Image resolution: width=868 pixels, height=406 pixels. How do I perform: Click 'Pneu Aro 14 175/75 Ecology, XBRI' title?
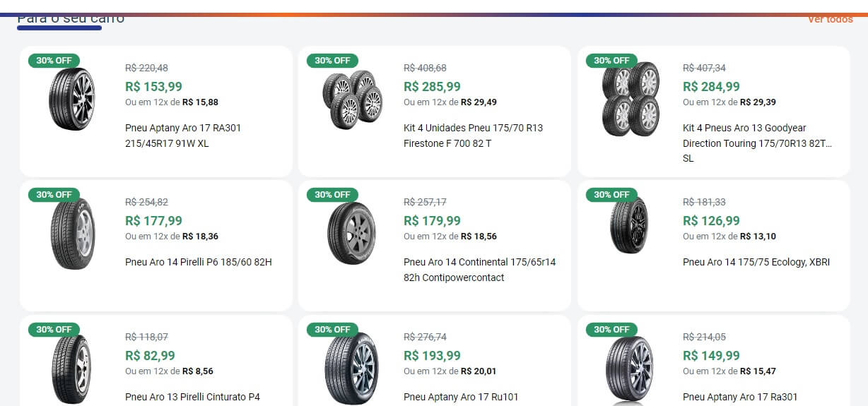click(x=756, y=262)
